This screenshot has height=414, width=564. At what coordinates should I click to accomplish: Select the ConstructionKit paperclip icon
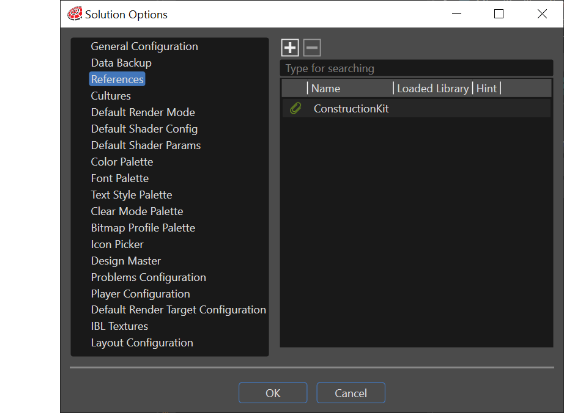coord(295,108)
